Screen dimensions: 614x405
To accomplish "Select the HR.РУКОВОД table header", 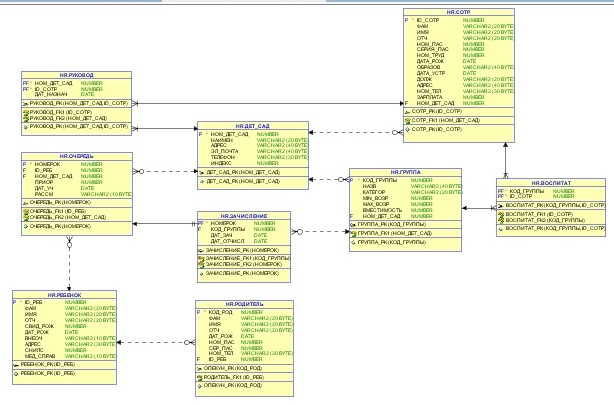I will tap(76, 75).
